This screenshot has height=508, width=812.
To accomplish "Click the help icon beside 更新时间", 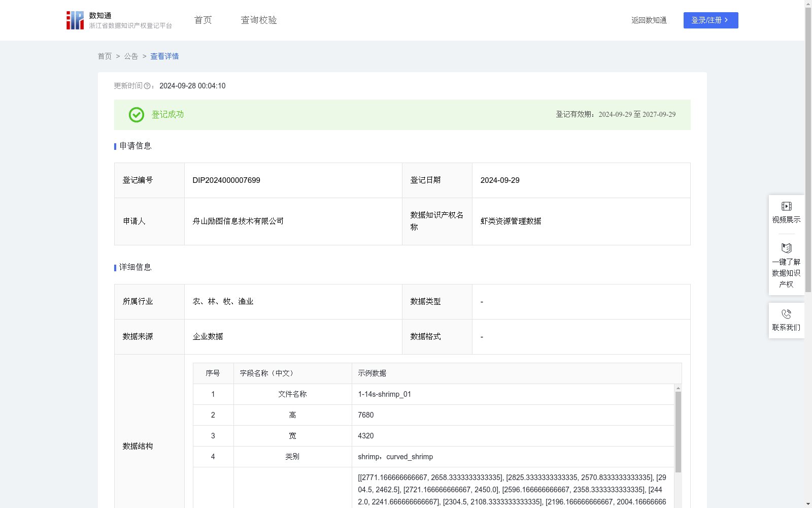I will point(147,86).
